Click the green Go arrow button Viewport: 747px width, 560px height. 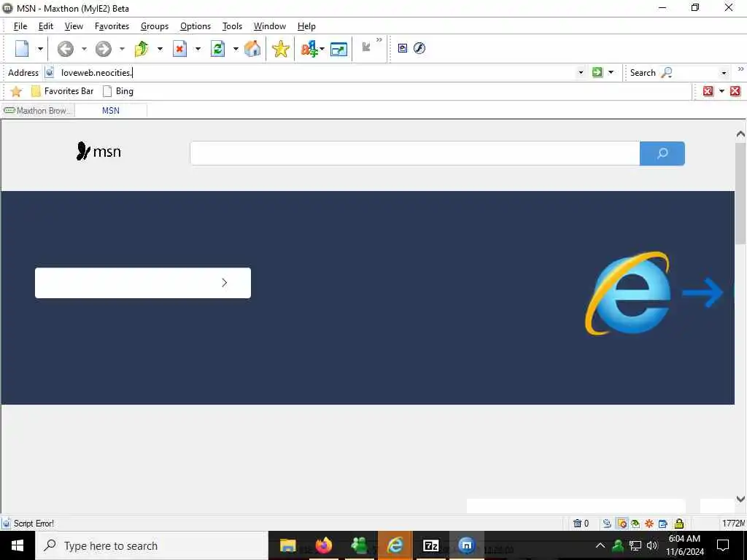[x=597, y=72]
